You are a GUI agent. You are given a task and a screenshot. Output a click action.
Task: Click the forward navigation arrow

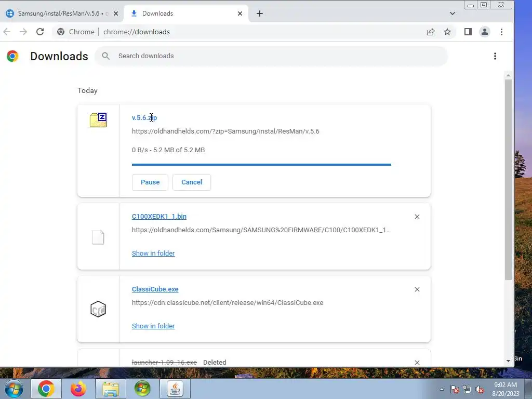coord(23,32)
